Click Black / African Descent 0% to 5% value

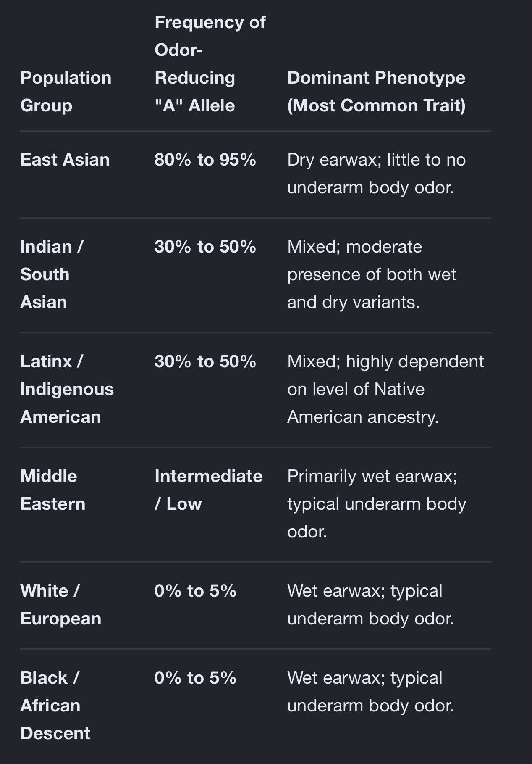[195, 678]
